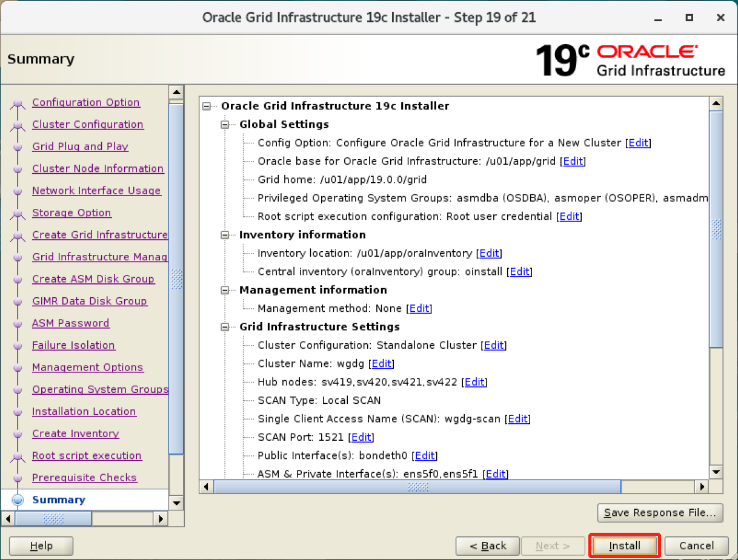The image size is (738, 560).
Task: Edit Single Client Access Name wgdg-scan
Action: click(x=518, y=419)
